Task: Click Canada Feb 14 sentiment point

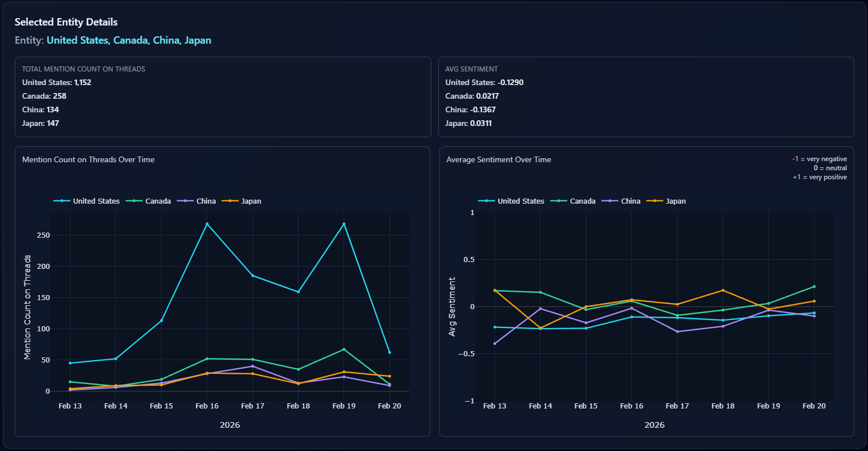Action: tap(540, 292)
